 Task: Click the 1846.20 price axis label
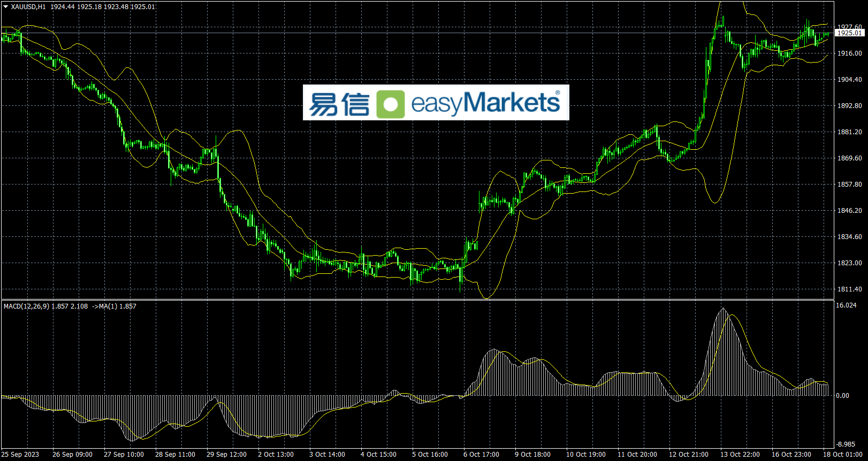click(850, 211)
